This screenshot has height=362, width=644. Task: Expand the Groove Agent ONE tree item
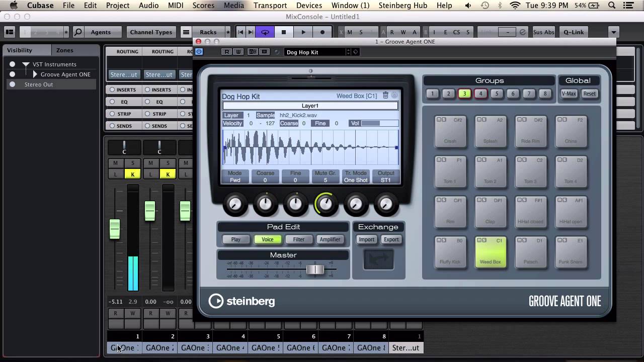35,74
